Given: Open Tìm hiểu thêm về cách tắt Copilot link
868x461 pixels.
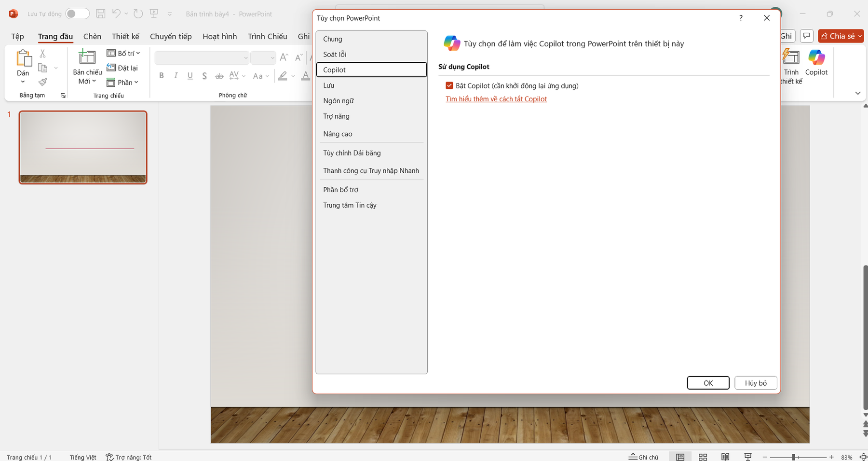Looking at the screenshot, I should pos(496,99).
